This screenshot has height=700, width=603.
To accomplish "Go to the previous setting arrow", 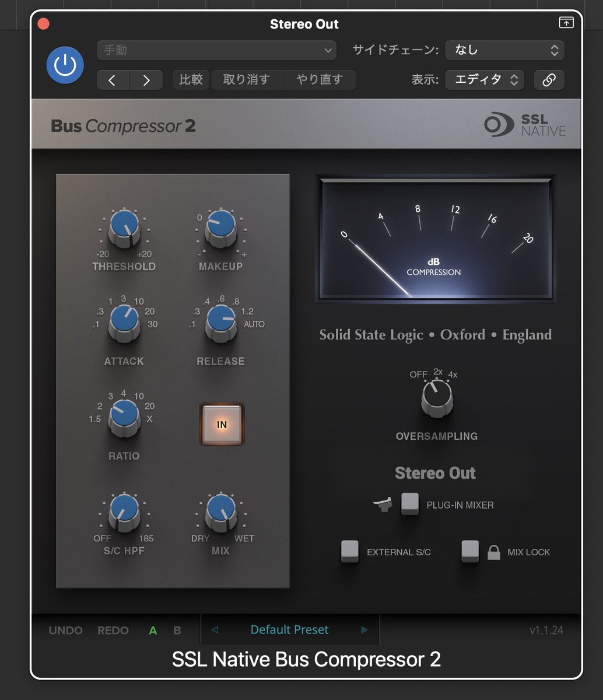I will pyautogui.click(x=113, y=80).
